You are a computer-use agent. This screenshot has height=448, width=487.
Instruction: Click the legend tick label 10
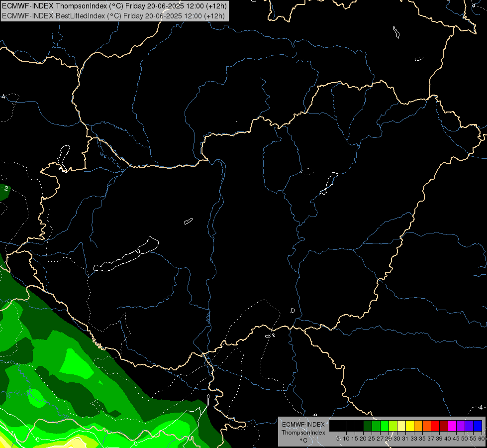[346, 439]
